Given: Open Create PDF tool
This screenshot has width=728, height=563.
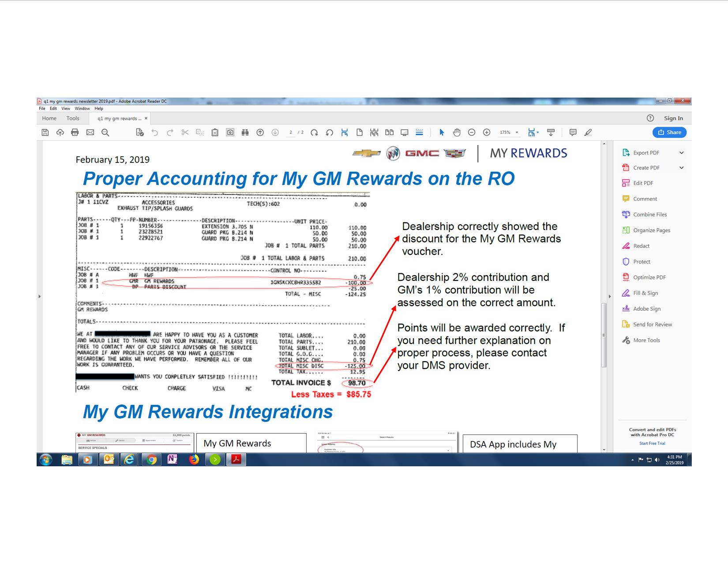Looking at the screenshot, I should (646, 168).
